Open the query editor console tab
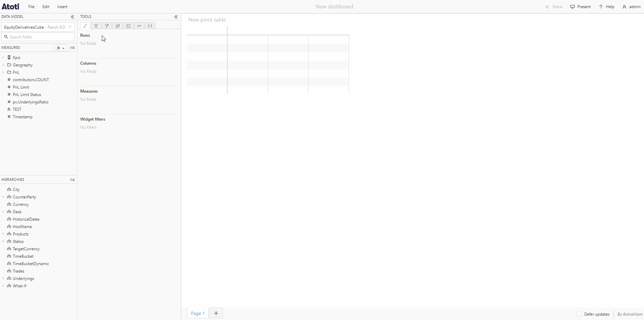 (128, 26)
